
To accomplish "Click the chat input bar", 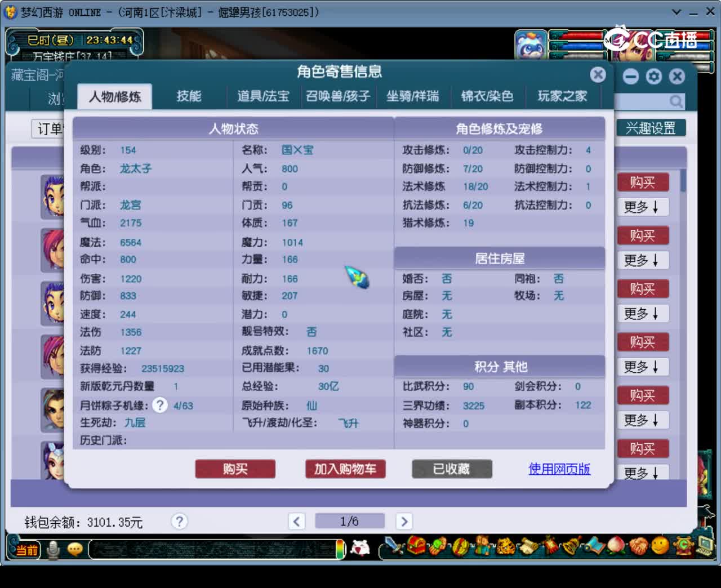I will click(212, 549).
